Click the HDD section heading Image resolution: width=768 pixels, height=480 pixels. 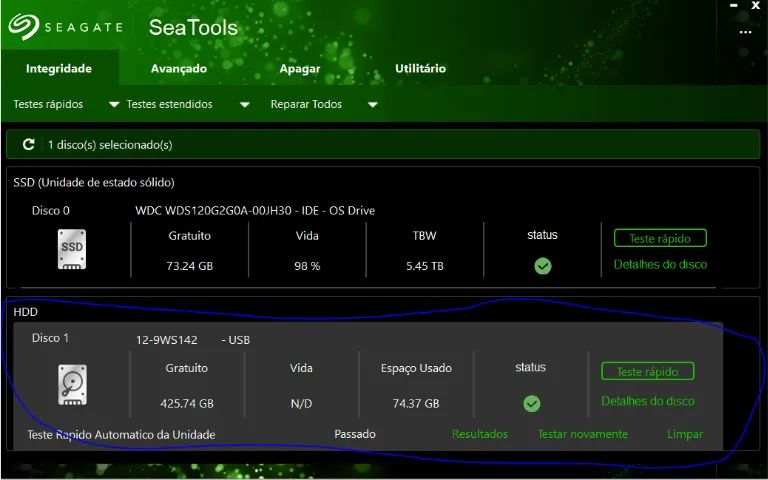(25, 312)
